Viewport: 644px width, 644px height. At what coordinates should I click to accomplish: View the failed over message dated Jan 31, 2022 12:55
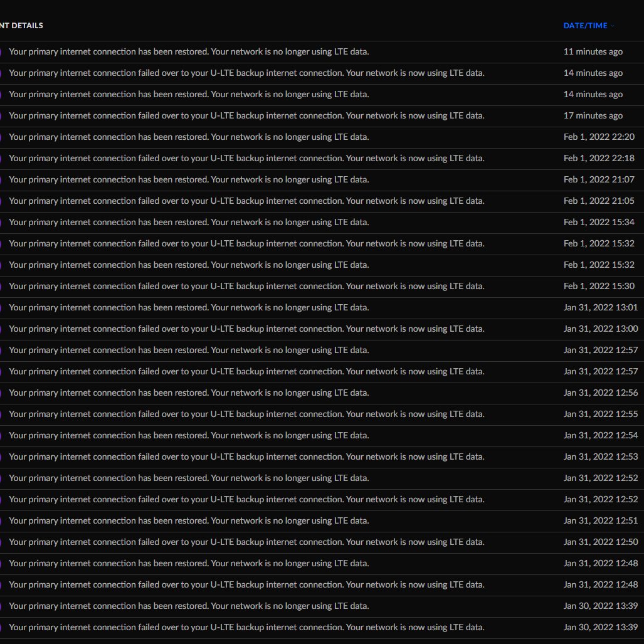pos(246,415)
